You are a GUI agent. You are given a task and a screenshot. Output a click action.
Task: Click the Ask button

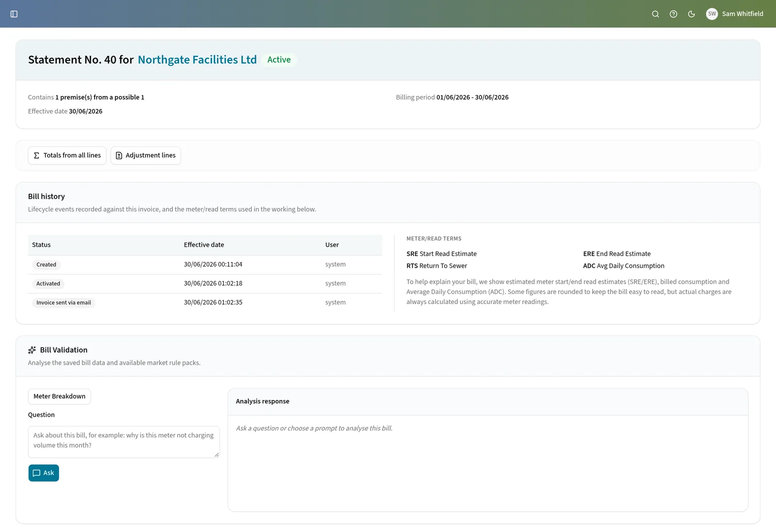tap(44, 473)
